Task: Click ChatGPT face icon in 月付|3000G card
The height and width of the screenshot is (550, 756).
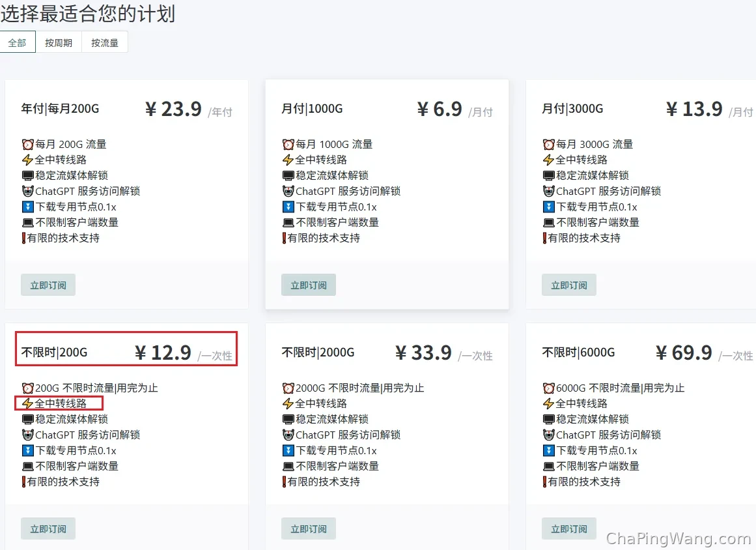Action: (549, 191)
